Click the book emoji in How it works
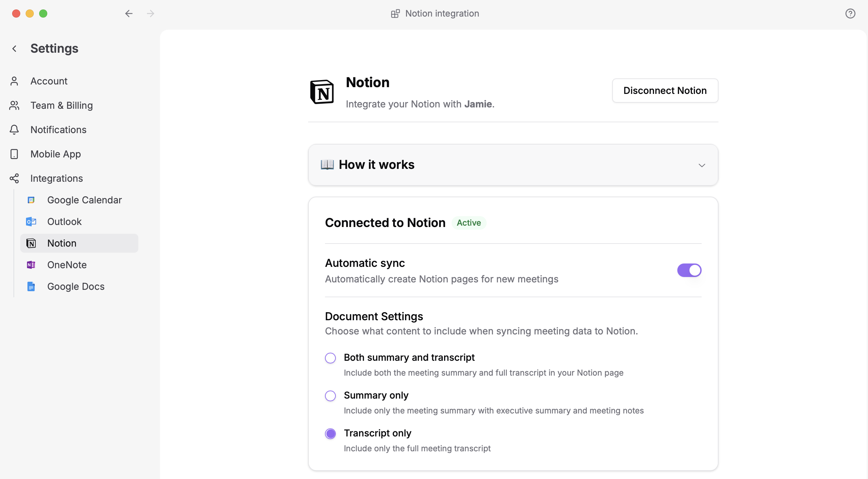Image resolution: width=868 pixels, height=479 pixels. pyautogui.click(x=327, y=165)
